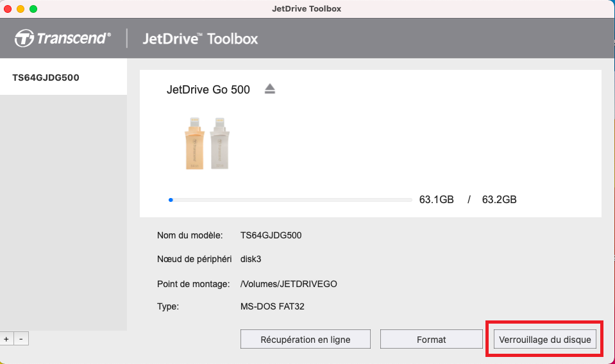This screenshot has width=615, height=364.
Task: Click the disk3 device node value
Action: 251,259
